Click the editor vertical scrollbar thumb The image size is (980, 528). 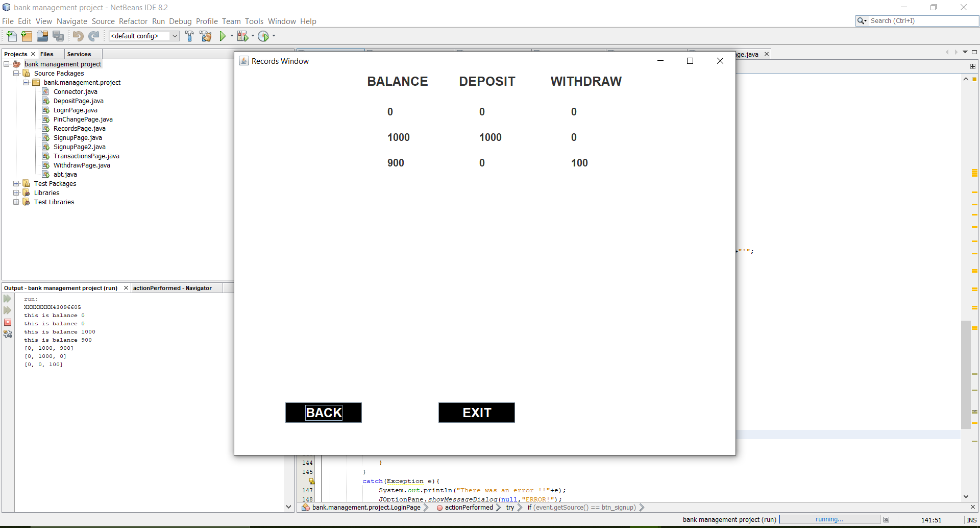pyautogui.click(x=965, y=374)
